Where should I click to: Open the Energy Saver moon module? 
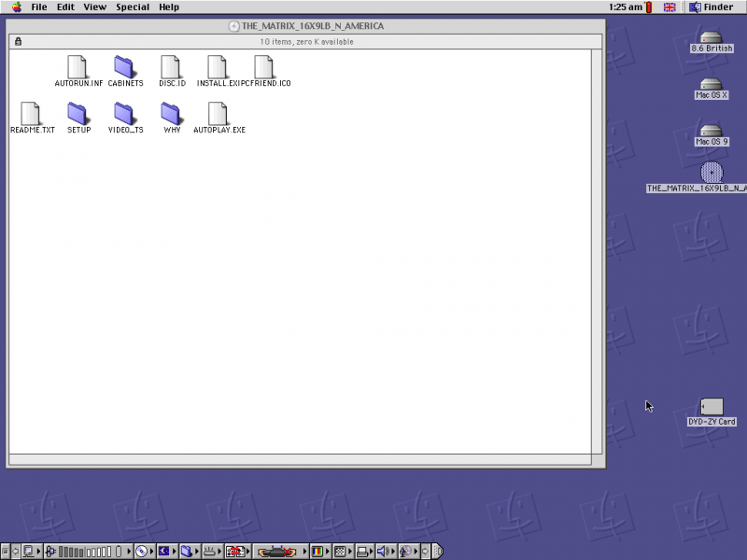click(x=167, y=552)
